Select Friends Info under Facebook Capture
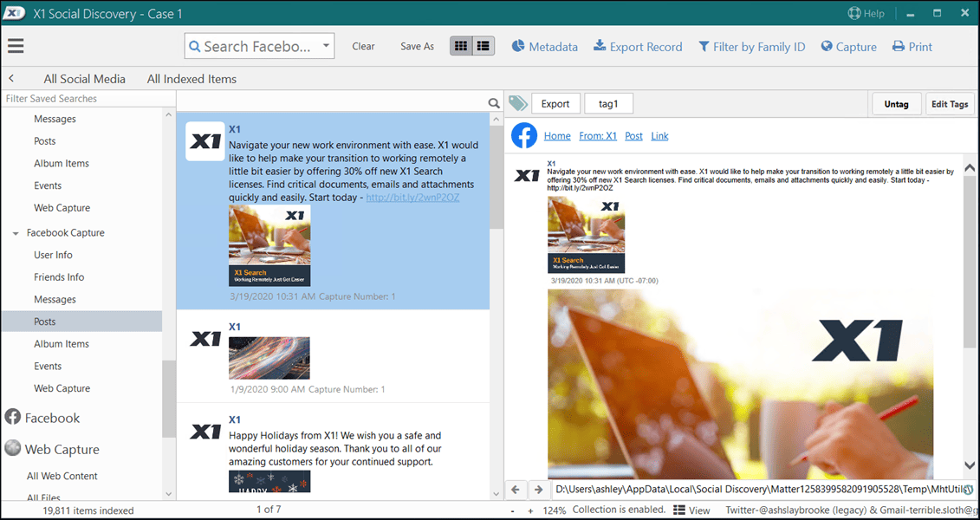The image size is (980, 520). point(59,277)
